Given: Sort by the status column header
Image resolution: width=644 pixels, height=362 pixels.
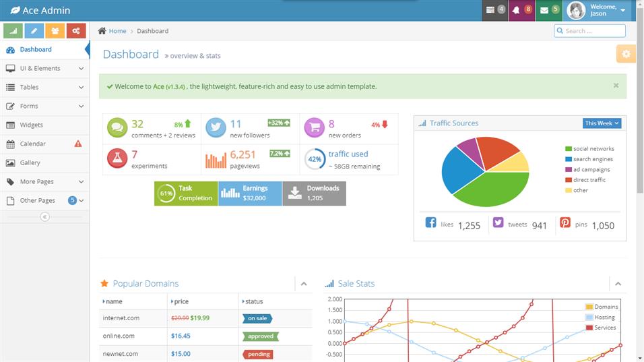Looking at the screenshot, I should click(x=275, y=301).
